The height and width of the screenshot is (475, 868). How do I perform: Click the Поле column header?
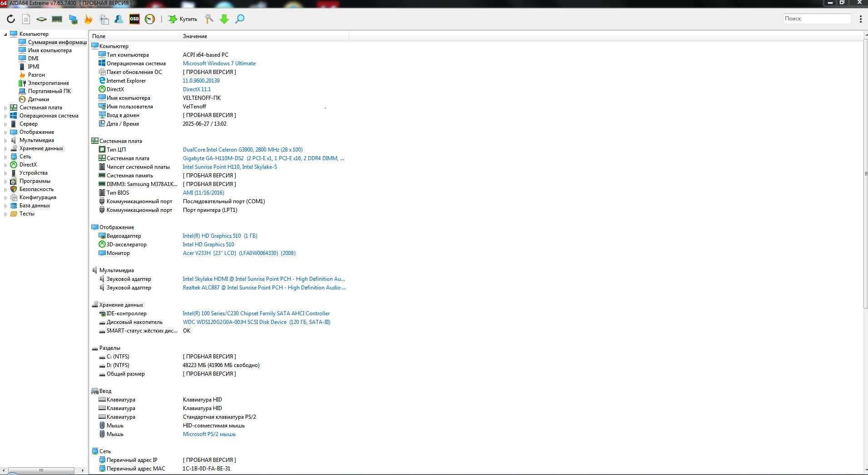[x=135, y=36]
